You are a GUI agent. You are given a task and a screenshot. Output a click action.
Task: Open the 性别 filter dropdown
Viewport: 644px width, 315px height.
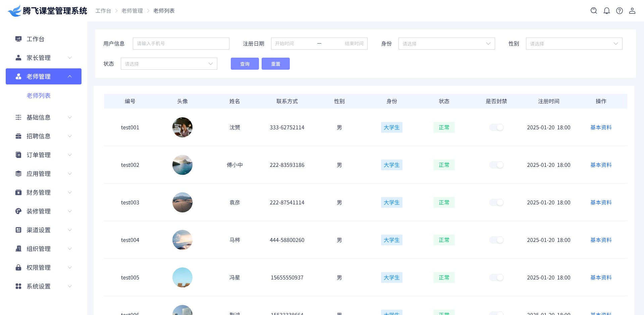[x=574, y=44]
